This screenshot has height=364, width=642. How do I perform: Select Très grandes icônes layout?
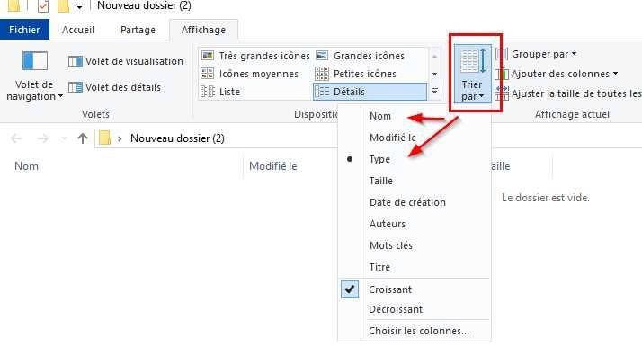click(255, 56)
